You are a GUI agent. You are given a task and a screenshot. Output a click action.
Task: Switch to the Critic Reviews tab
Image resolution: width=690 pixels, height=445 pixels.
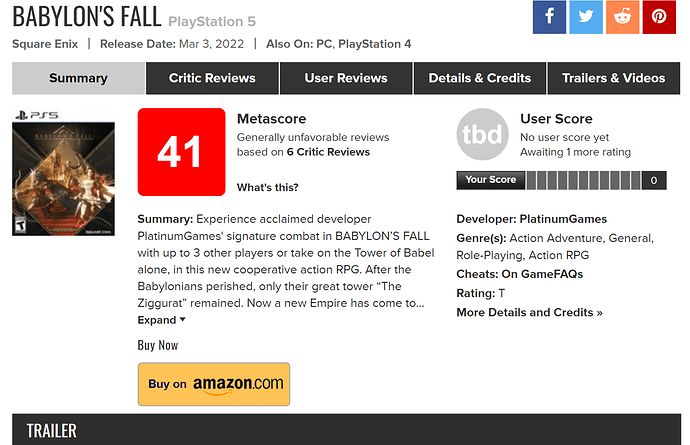coord(212,78)
